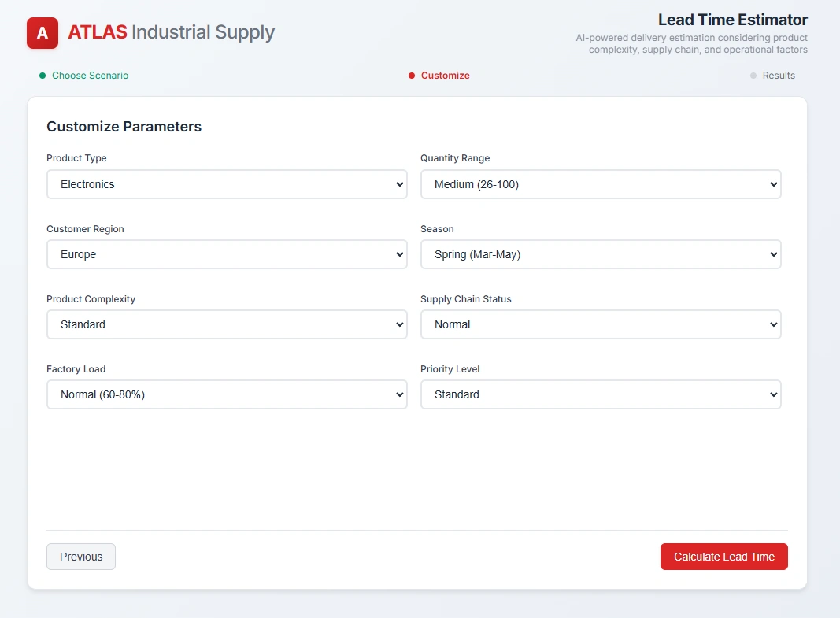Click the chevron on the Factory Load dropdown
Image resolution: width=840 pixels, height=618 pixels.
pyautogui.click(x=398, y=394)
